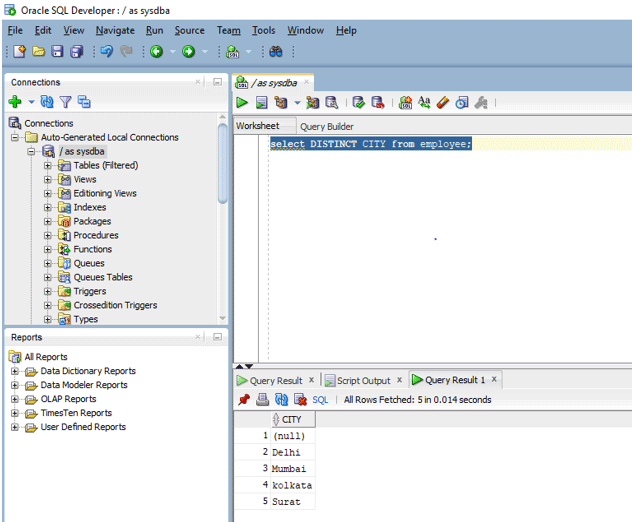This screenshot has width=632, height=522.
Task: Click the delete row red X icon
Action: click(x=301, y=399)
